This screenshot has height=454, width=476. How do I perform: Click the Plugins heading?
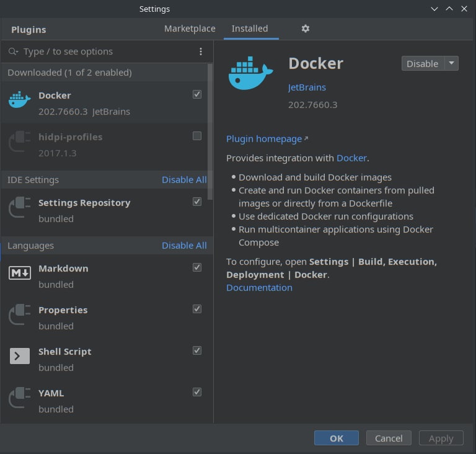[x=29, y=30]
